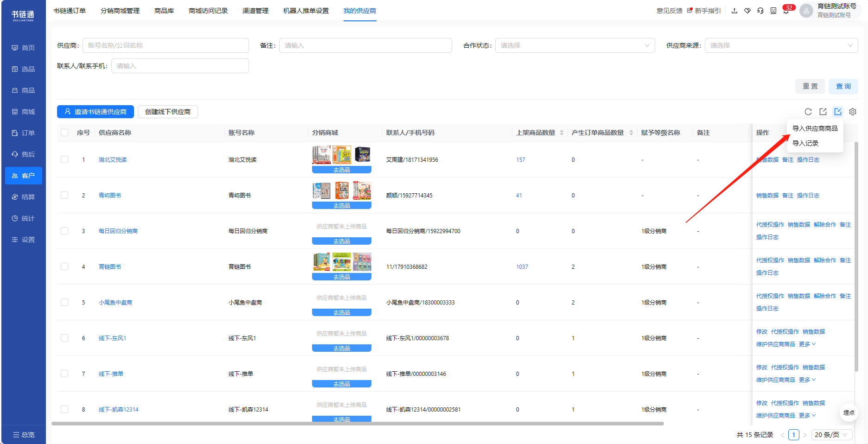The width and height of the screenshot is (868, 444).
Task: Open 选品 in the sidebar
Action: 24,69
